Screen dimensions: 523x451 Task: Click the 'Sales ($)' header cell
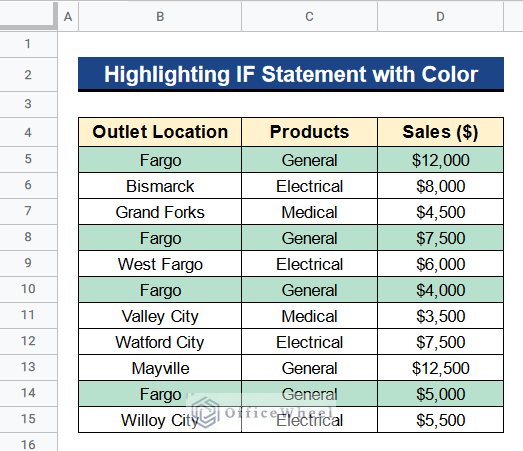point(440,132)
